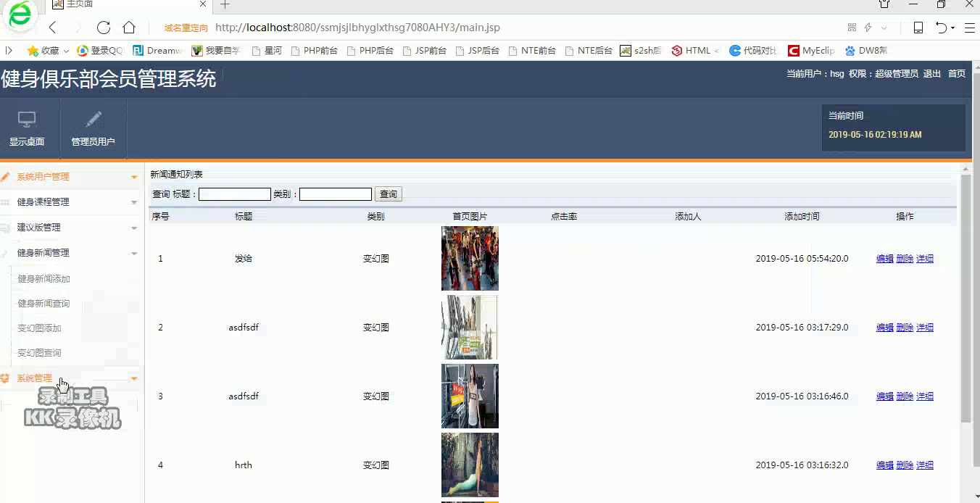Click 编辑 for row 2 asdfsdf

(885, 328)
